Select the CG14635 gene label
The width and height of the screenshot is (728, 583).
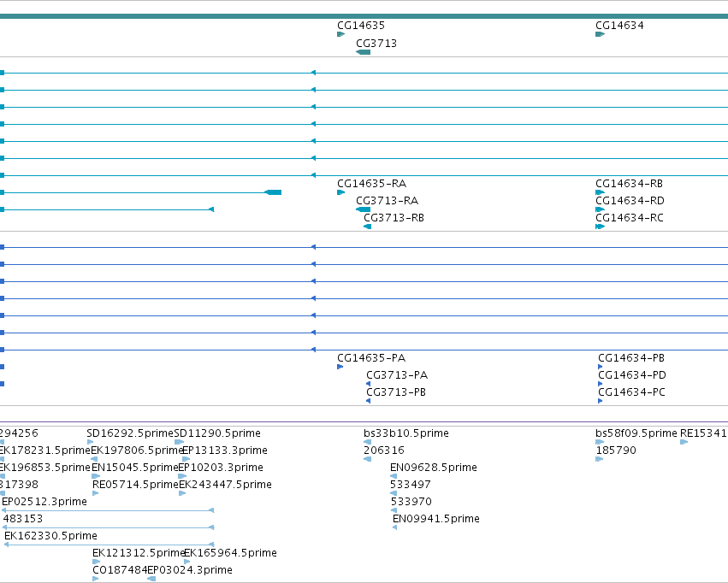tap(361, 26)
